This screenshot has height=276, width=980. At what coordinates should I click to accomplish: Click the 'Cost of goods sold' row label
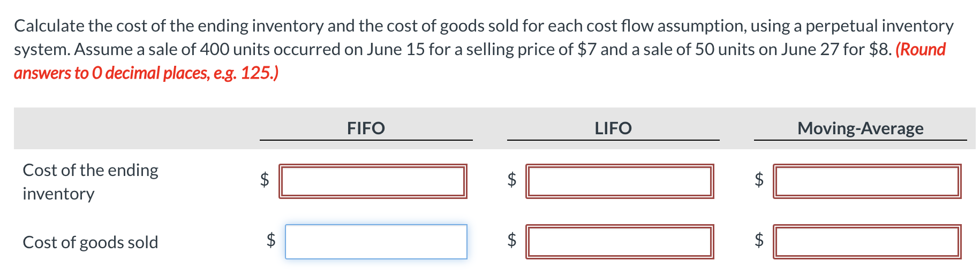[x=90, y=242]
